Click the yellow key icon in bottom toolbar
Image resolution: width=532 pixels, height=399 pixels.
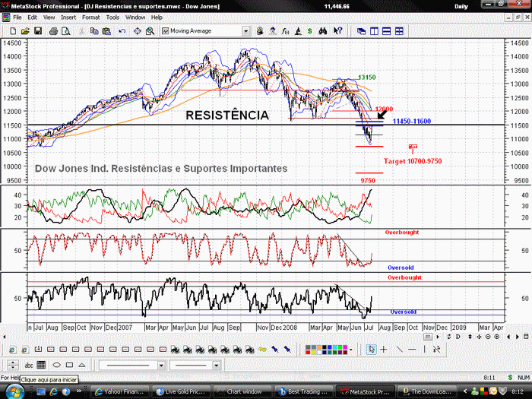coord(262,349)
